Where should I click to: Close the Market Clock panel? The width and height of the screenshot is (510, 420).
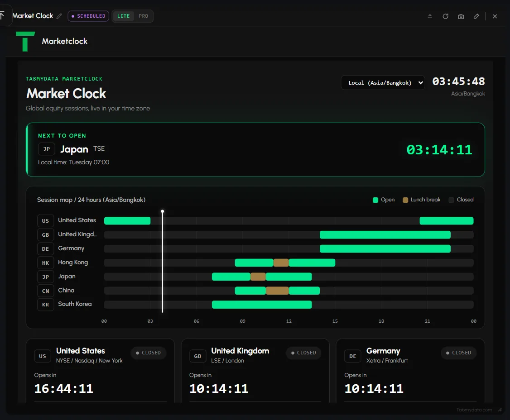(495, 16)
